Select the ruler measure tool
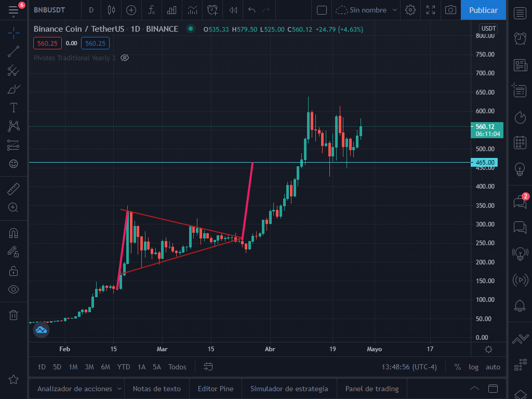This screenshot has height=399, width=532. pos(14,189)
